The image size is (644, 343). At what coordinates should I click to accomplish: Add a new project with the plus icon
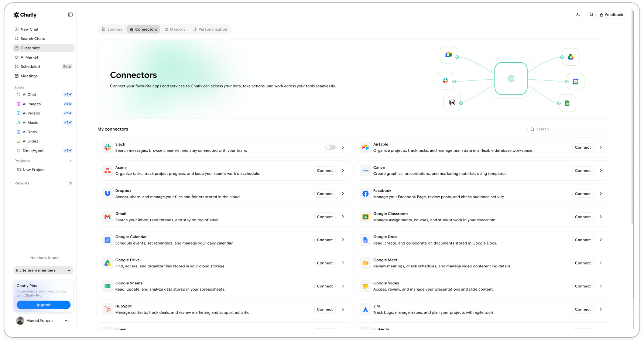70,161
